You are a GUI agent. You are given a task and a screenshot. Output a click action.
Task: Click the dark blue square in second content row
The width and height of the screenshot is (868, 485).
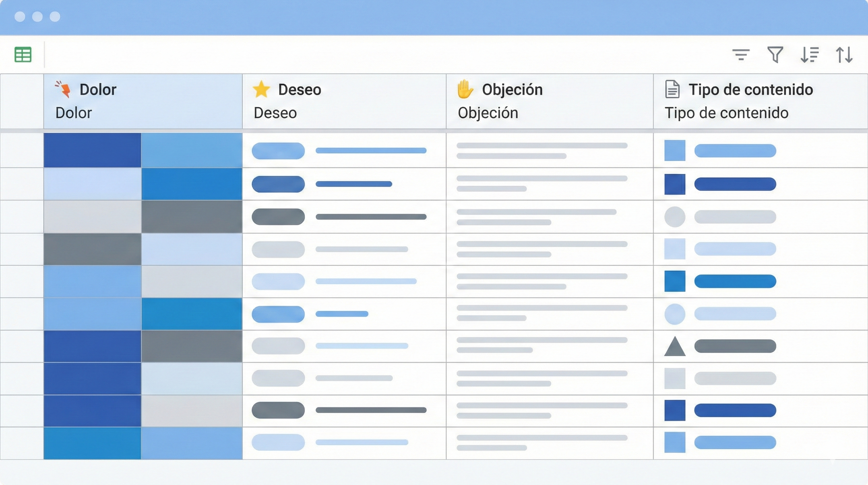[x=675, y=184]
